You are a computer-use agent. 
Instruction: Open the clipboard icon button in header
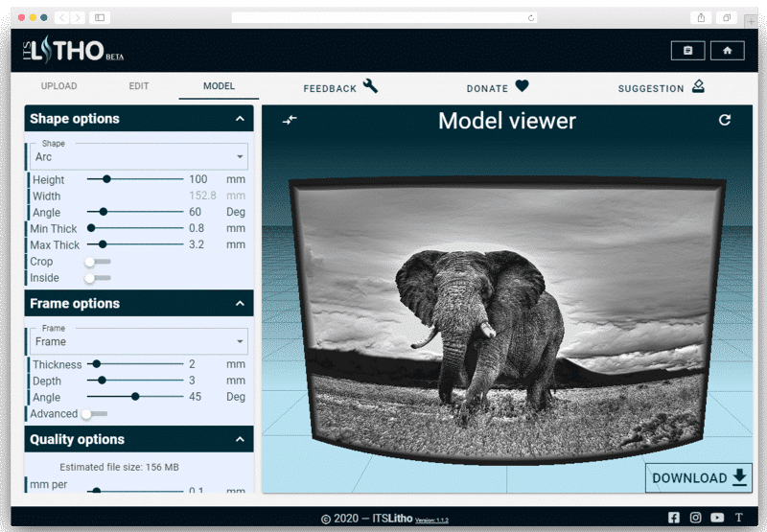point(687,51)
